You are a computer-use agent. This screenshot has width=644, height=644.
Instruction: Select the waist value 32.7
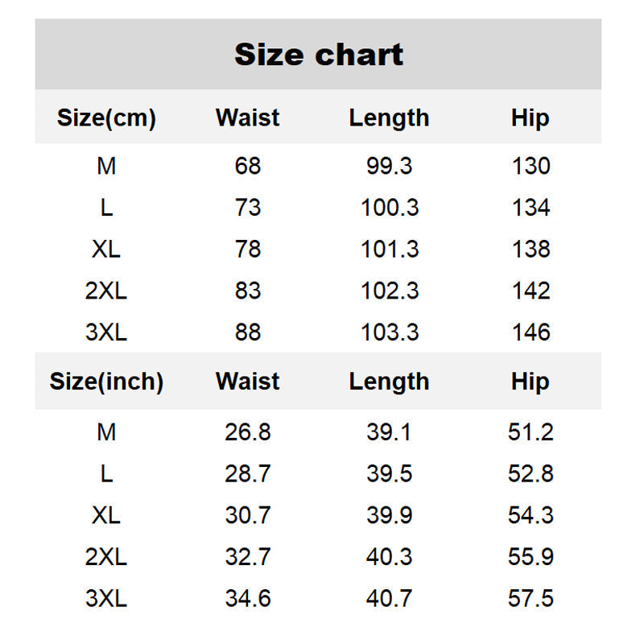click(248, 556)
